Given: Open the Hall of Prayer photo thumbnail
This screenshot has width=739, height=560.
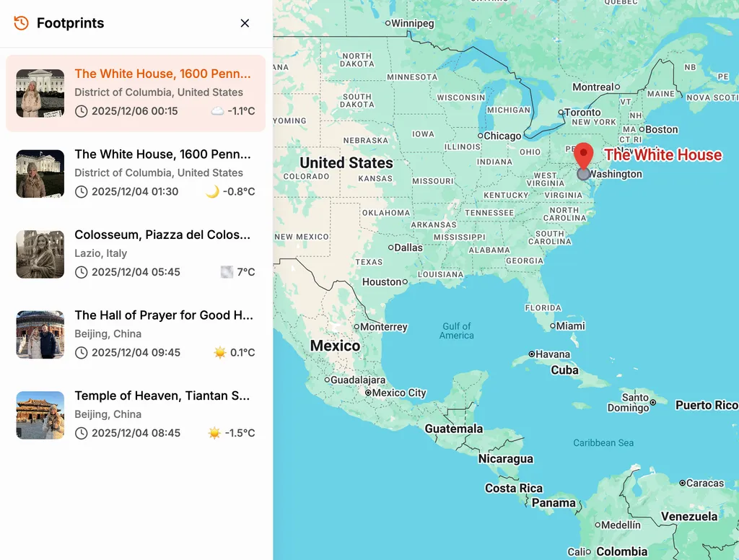Looking at the screenshot, I should (x=40, y=335).
